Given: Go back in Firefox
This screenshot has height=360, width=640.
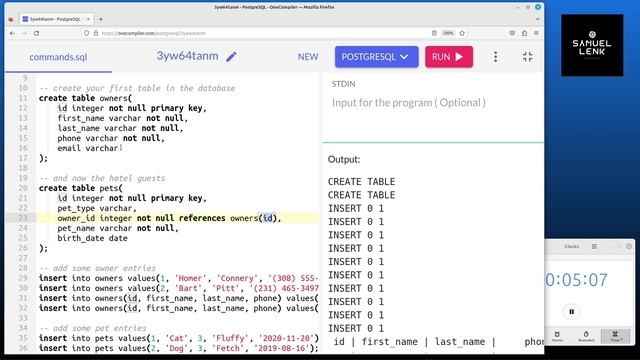Looking at the screenshot, I should point(12,33).
